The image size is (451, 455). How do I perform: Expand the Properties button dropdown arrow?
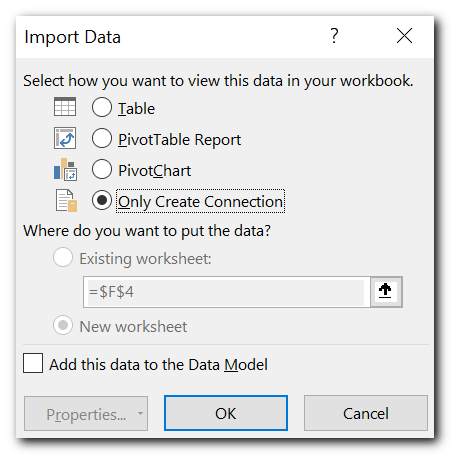pos(140,413)
